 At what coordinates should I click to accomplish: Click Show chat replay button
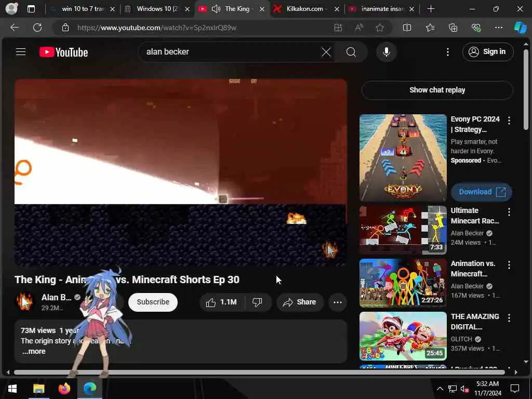(x=437, y=90)
